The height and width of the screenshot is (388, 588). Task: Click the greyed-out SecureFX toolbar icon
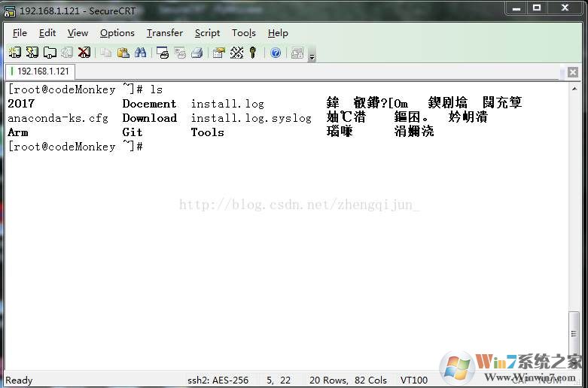coord(297,53)
